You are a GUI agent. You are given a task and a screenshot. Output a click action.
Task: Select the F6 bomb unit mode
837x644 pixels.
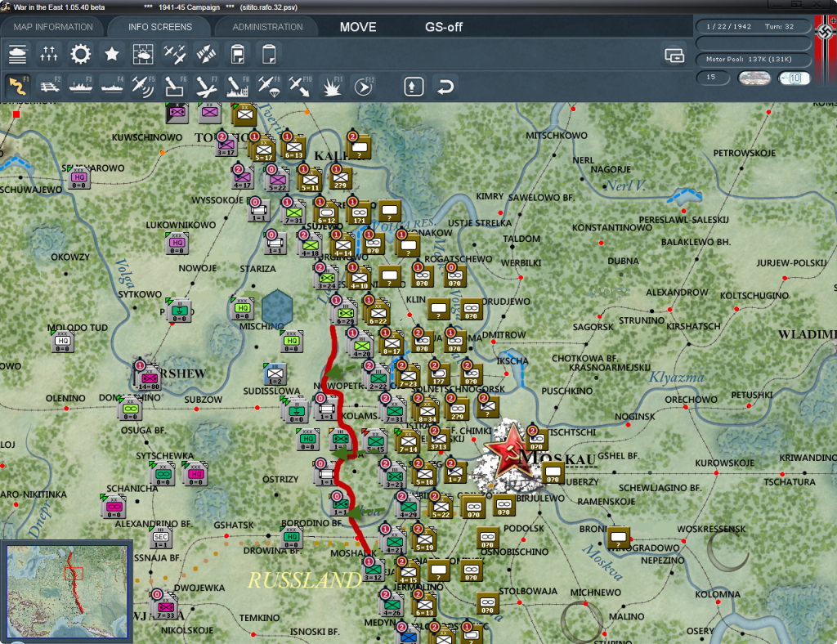click(175, 86)
